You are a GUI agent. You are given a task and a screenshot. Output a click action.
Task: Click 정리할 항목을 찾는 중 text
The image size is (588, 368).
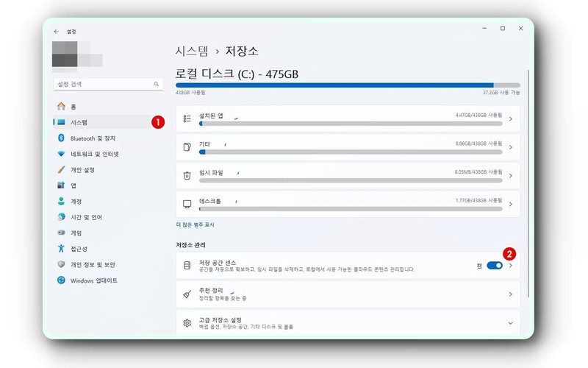[223, 298]
